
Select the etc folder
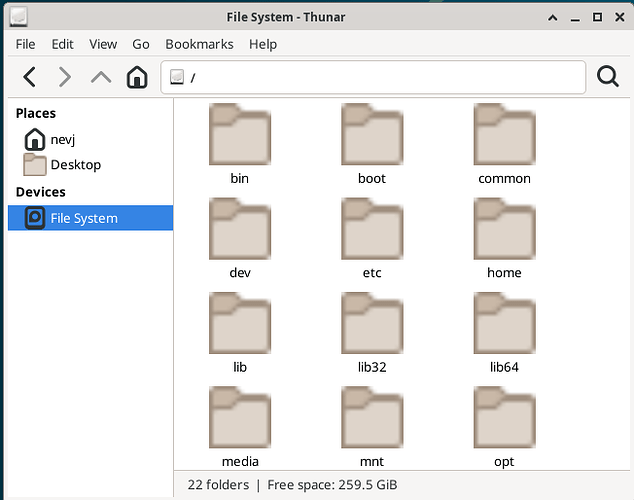371,231
